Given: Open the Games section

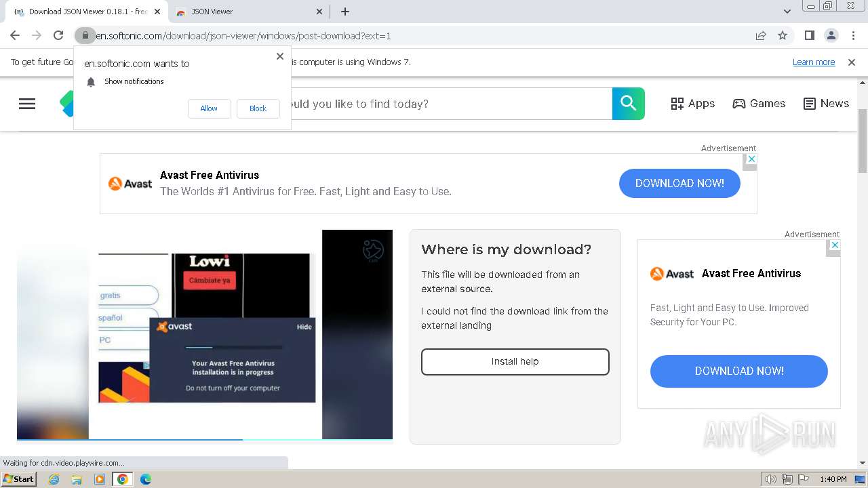Looking at the screenshot, I should coord(759,104).
